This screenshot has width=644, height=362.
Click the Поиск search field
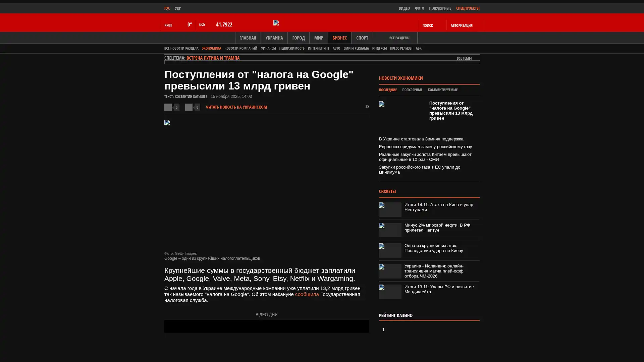[428, 25]
